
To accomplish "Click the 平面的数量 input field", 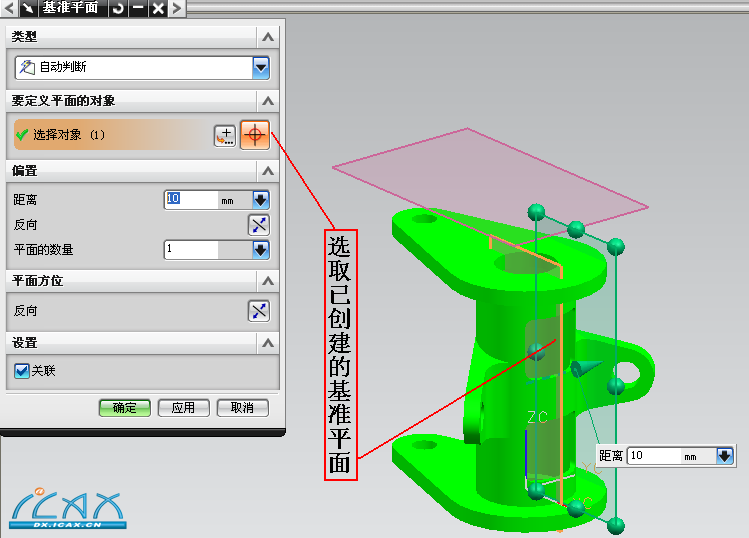I will click(x=191, y=250).
